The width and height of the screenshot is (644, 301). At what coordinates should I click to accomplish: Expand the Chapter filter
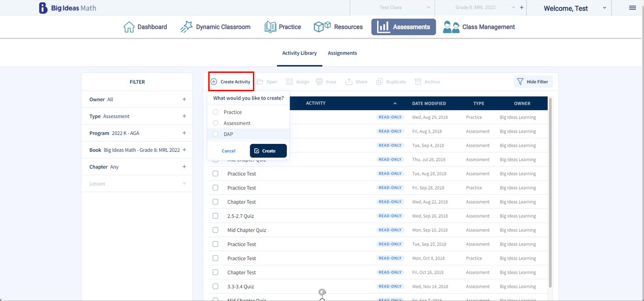(x=184, y=167)
